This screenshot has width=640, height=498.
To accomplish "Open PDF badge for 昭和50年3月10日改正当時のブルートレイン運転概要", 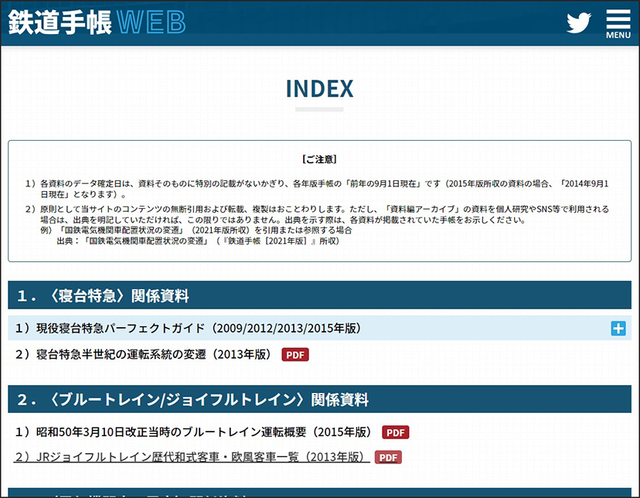I will (x=396, y=432).
